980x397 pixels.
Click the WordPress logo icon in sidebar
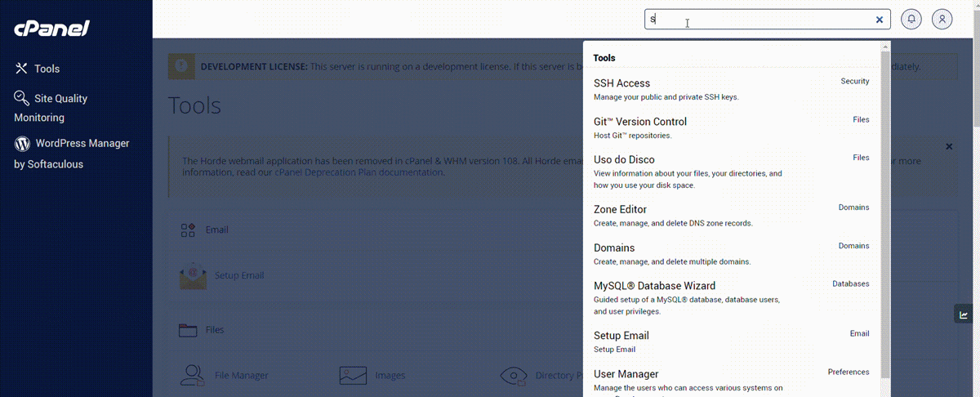22,143
